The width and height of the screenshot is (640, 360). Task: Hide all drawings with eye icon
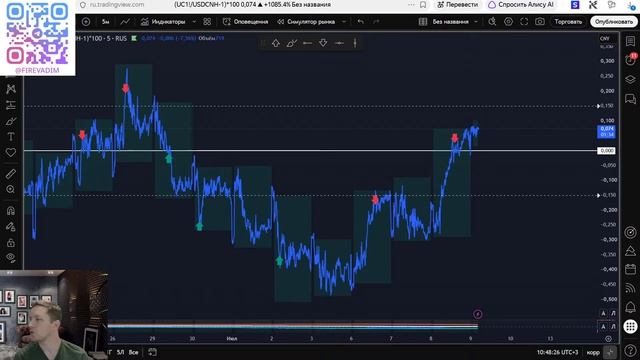coord(11,258)
